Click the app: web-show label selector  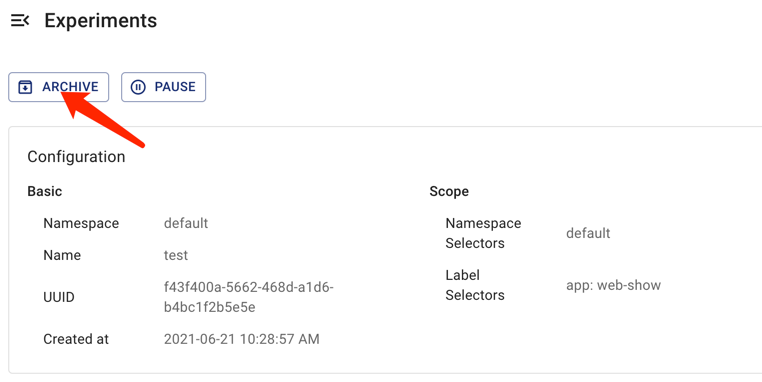coord(613,285)
